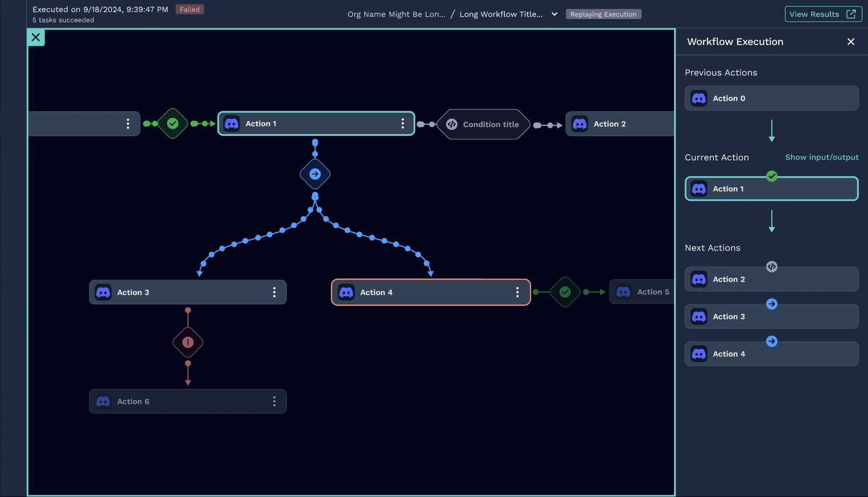Click the green check badge on Current Action card
Image resolution: width=868 pixels, height=497 pixels.
[x=772, y=176]
